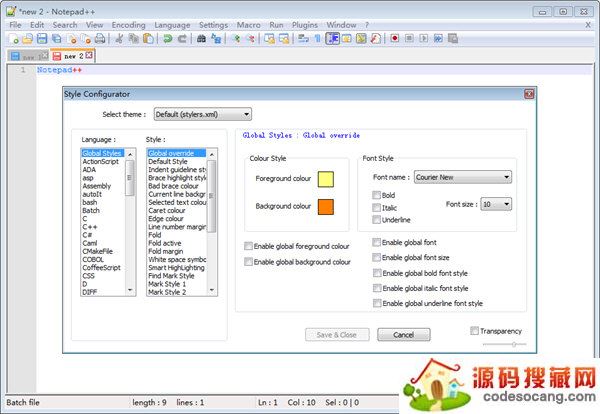Tick Enable global underline font style
The width and height of the screenshot is (600, 414).
tap(377, 303)
